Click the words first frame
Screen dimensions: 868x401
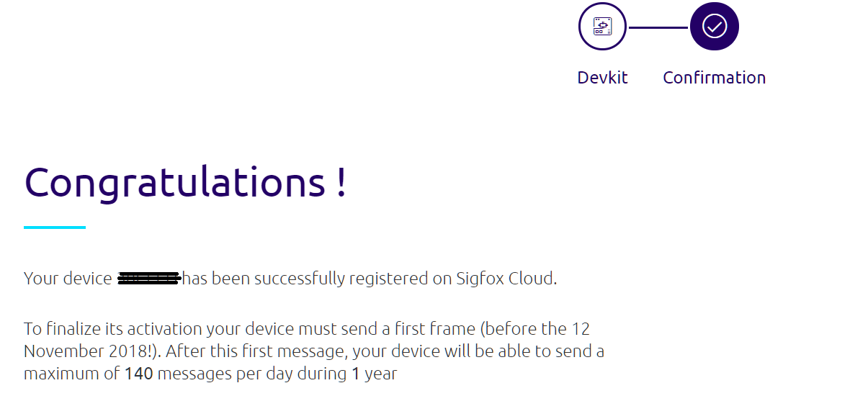pyautogui.click(x=438, y=329)
